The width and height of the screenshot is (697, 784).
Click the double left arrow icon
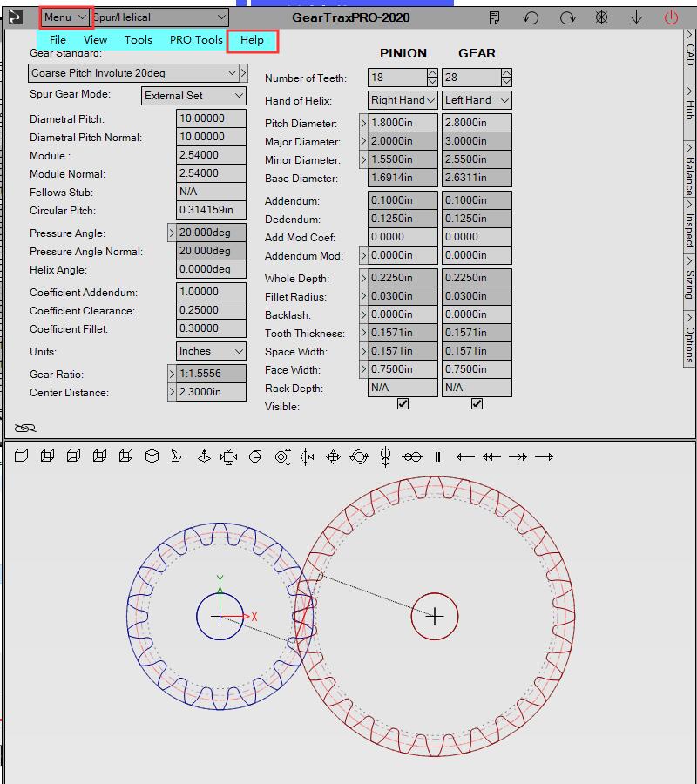(x=491, y=456)
